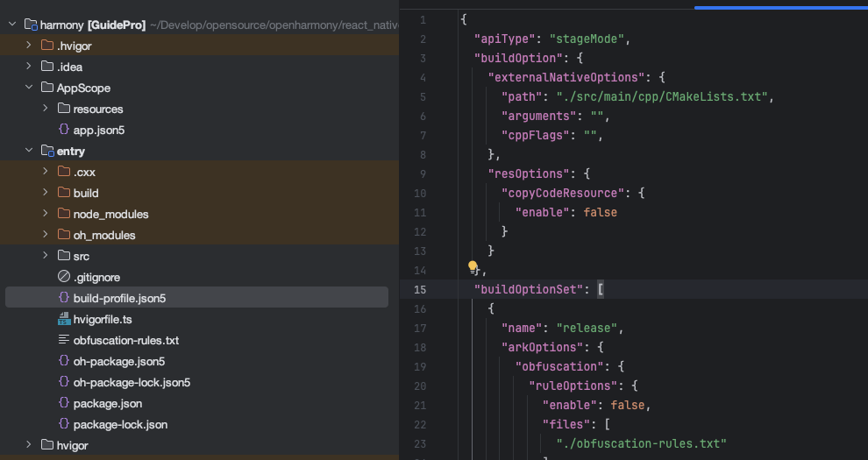Click gutter line number 1
The image size is (868, 460).
[423, 20]
